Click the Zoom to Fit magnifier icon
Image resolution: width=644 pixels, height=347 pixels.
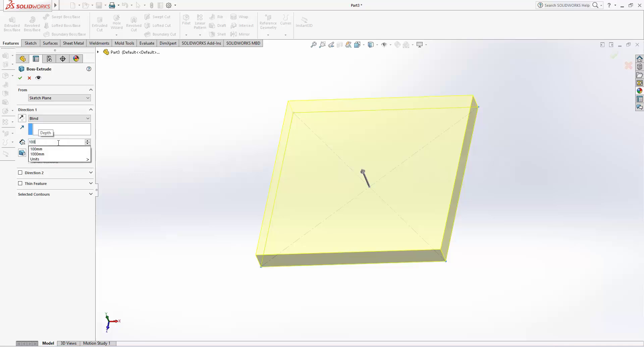click(313, 45)
